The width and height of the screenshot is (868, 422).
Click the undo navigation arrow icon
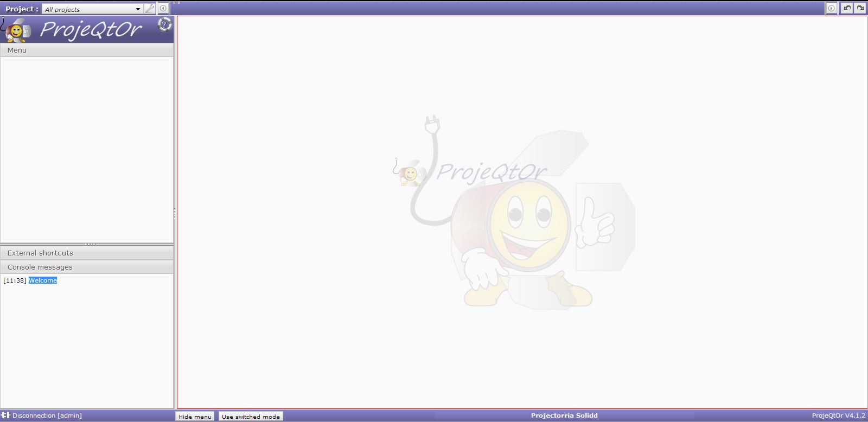point(847,8)
